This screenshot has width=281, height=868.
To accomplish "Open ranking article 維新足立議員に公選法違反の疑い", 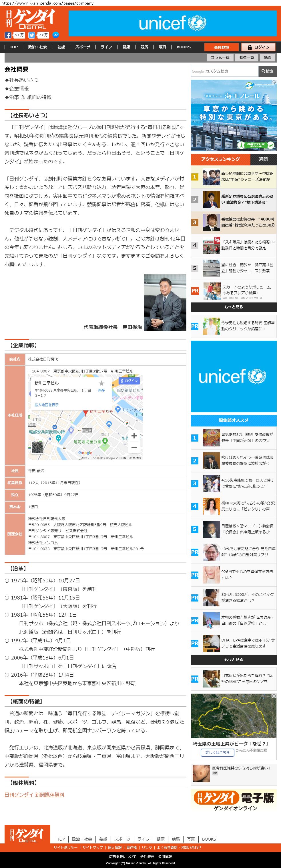I will (234, 199).
